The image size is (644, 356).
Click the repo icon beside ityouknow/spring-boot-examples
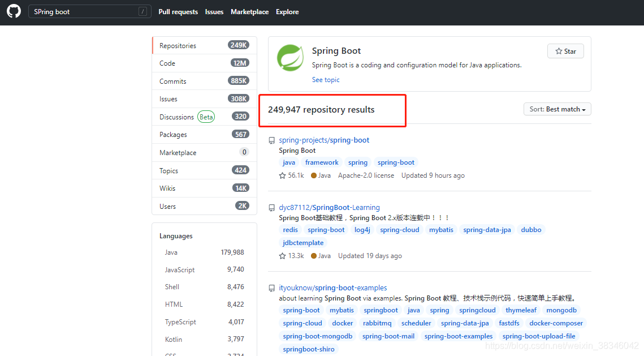click(271, 288)
